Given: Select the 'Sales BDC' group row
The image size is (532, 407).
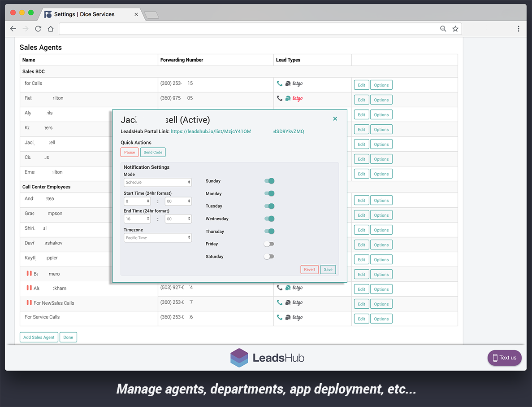Looking at the screenshot, I should click(x=239, y=71).
